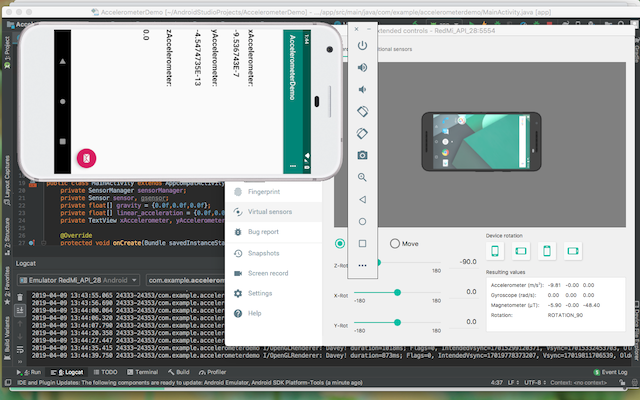Select Virtual sensors in extended controls
This screenshot has height=400, width=640.
273,212
